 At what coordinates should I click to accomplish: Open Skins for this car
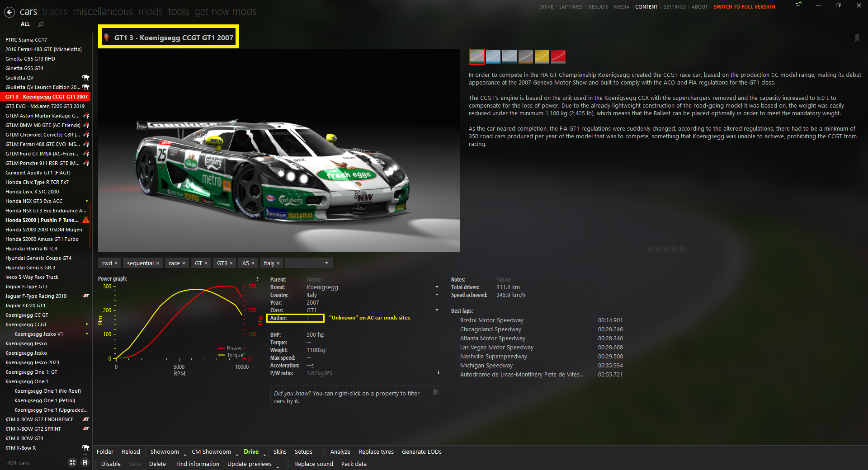click(x=280, y=451)
